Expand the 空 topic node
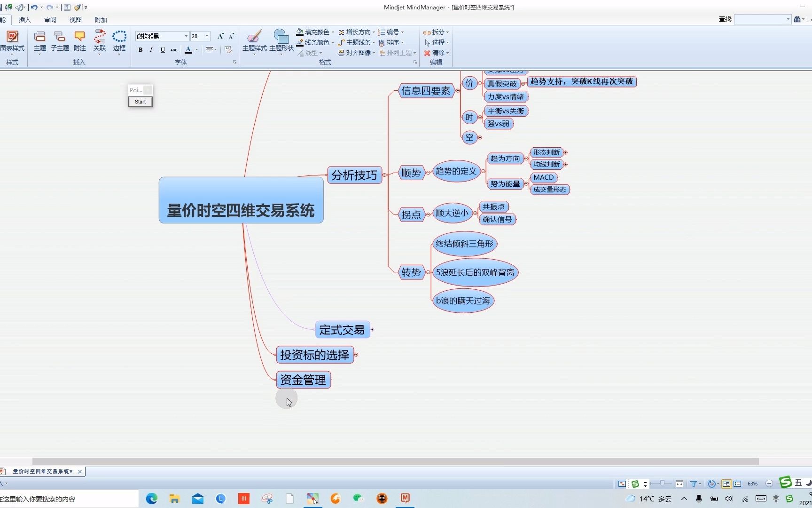 coord(480,137)
